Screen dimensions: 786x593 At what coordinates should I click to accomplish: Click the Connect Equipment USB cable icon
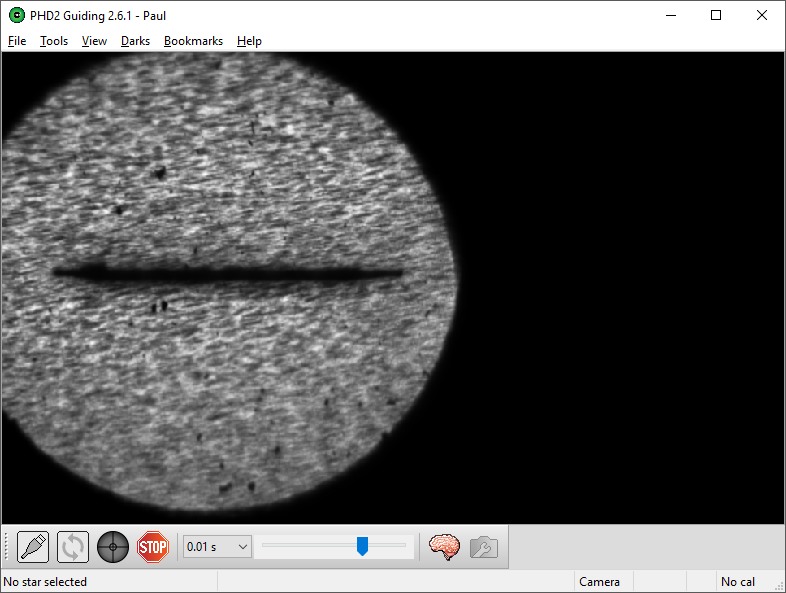pyautogui.click(x=33, y=546)
